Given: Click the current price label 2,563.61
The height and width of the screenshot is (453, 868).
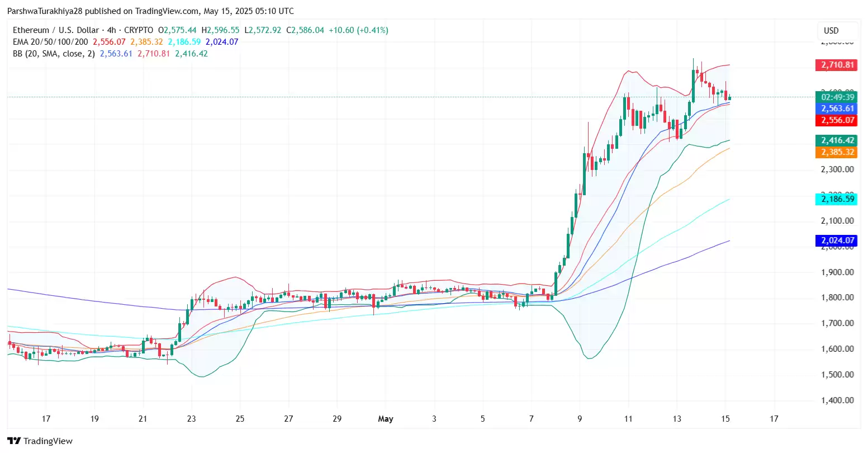Looking at the screenshot, I should 837,108.
